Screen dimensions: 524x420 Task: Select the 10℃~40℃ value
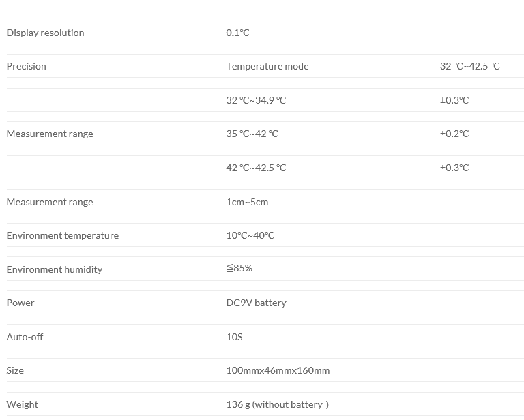250,235
